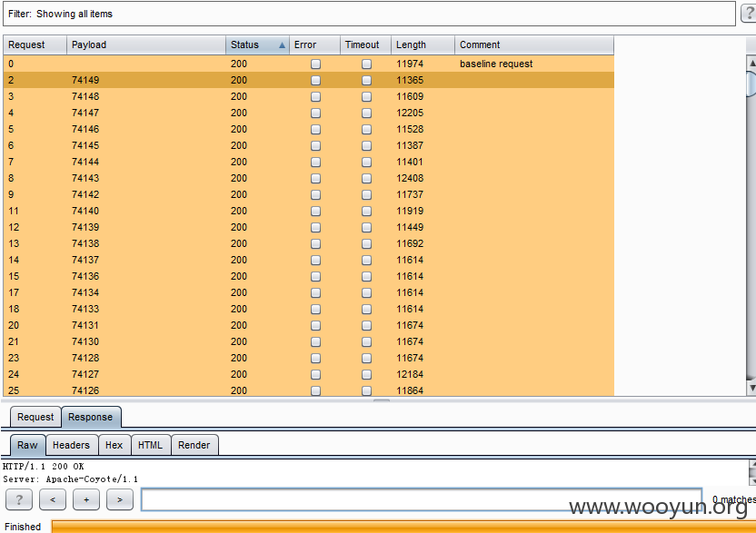Sort by the Status column header
This screenshot has width=756, height=533.
tap(257, 44)
